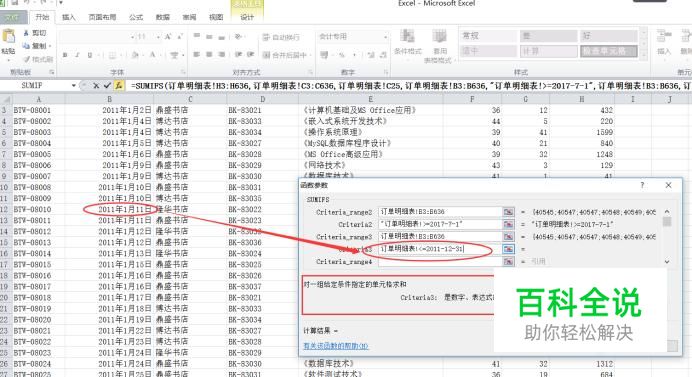Toggle Bold formatting in the ribbon
This screenshot has height=377, width=692.
point(65,55)
